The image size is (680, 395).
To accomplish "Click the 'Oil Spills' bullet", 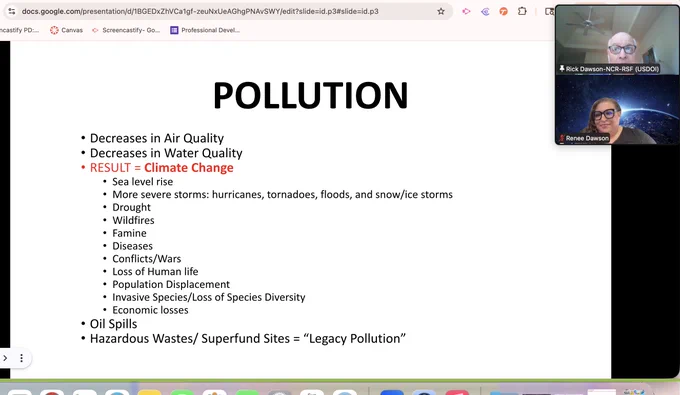I will pos(113,324).
